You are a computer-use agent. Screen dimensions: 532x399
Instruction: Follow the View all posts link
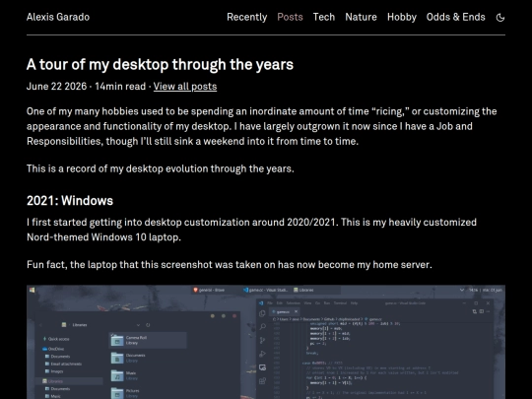coord(185,86)
